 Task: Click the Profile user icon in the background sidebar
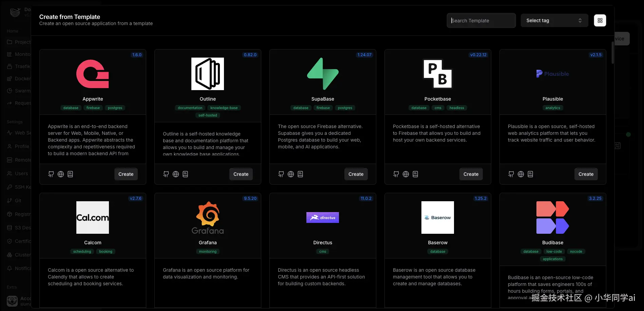pos(10,146)
